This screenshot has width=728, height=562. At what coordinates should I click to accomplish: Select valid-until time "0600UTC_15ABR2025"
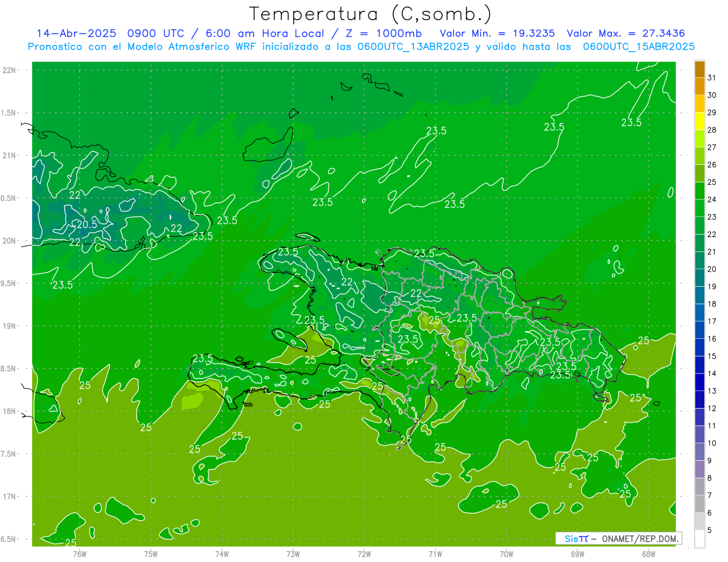tap(639, 47)
